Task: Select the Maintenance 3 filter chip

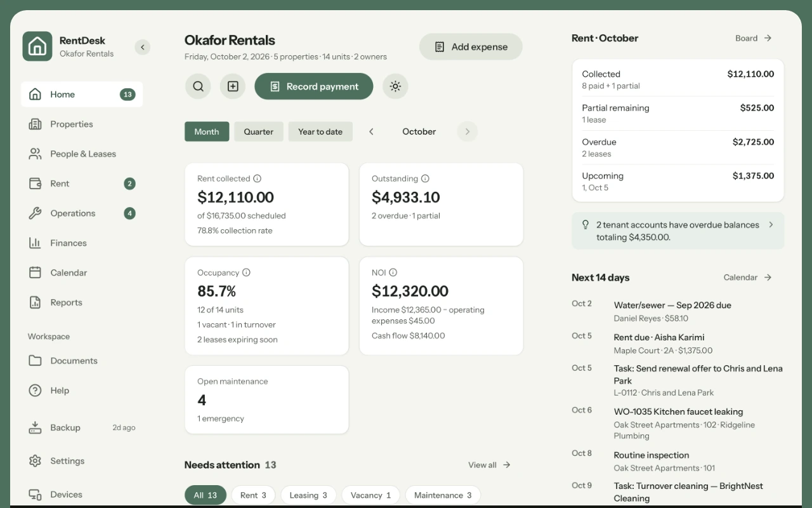Action: [x=443, y=495]
